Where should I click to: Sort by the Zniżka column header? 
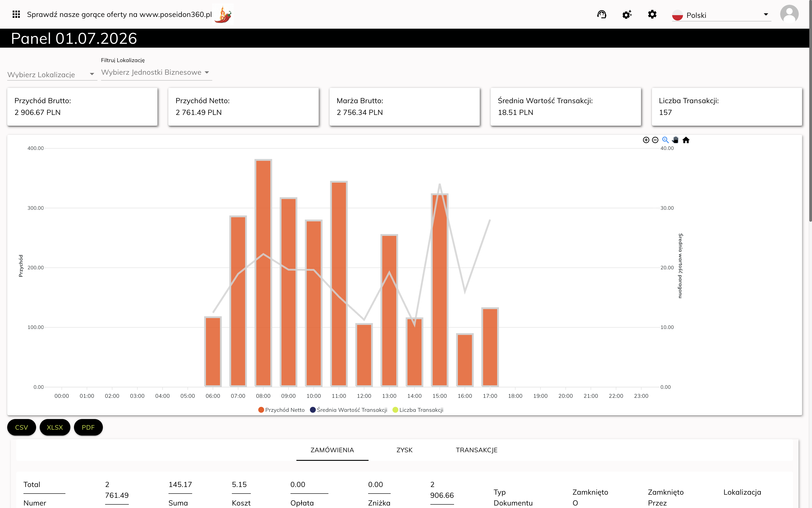[x=379, y=503]
